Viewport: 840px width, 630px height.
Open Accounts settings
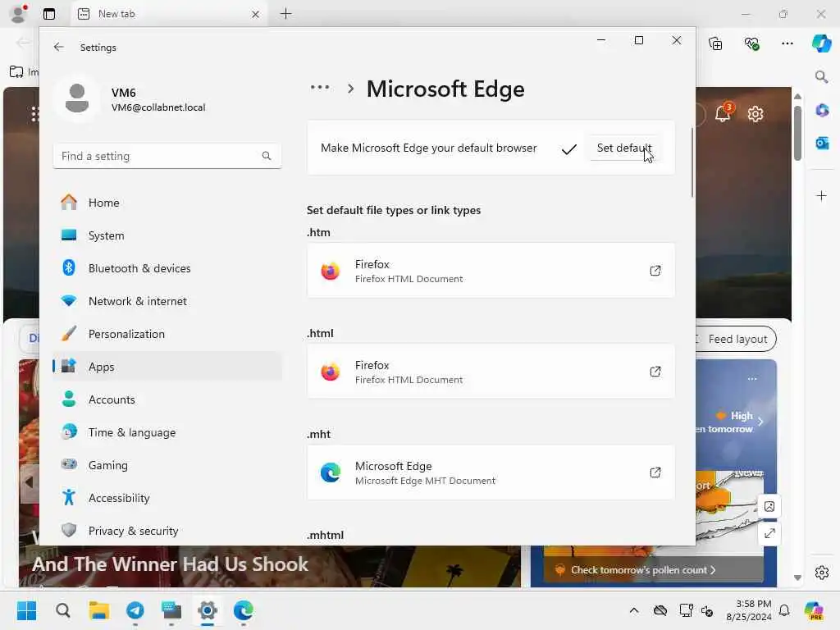[x=167, y=399]
